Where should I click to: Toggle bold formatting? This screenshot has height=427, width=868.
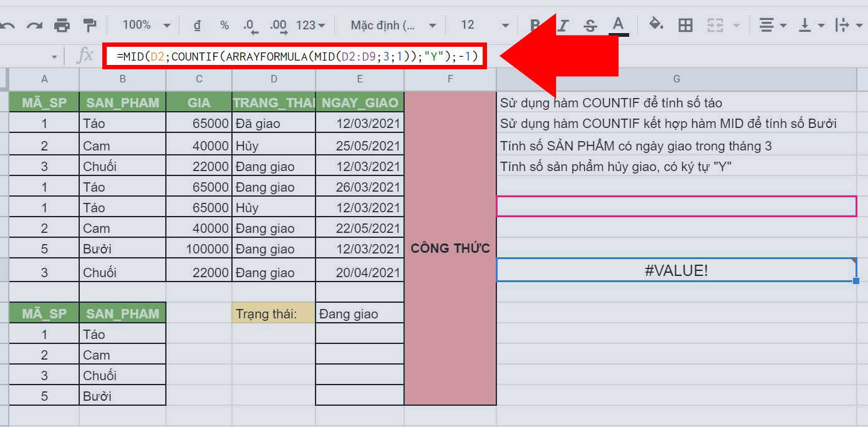coord(534,25)
